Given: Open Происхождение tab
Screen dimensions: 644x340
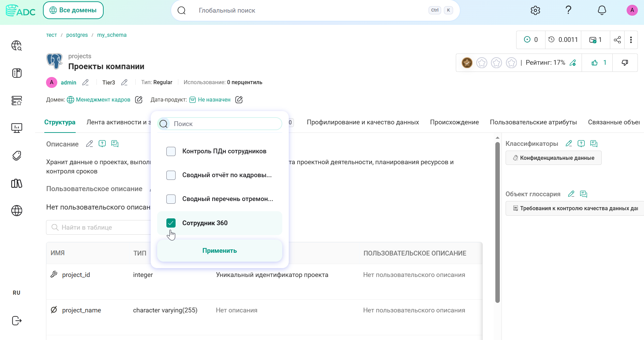Looking at the screenshot, I should click(454, 122).
